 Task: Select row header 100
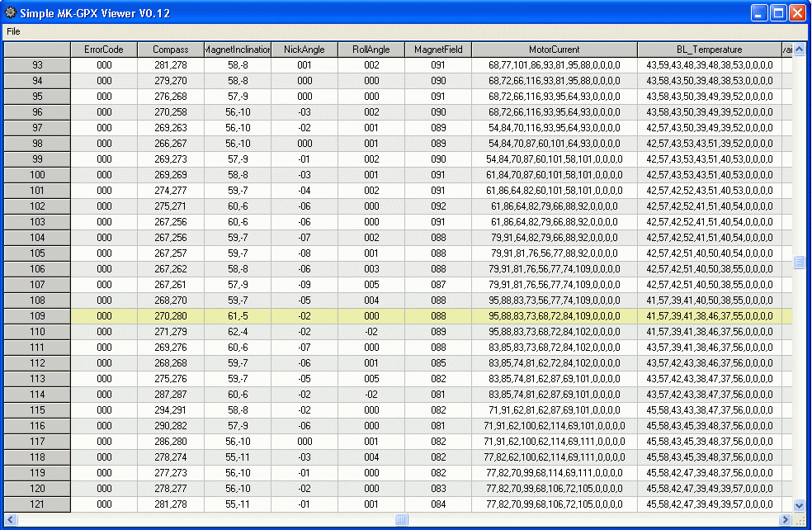click(37, 175)
